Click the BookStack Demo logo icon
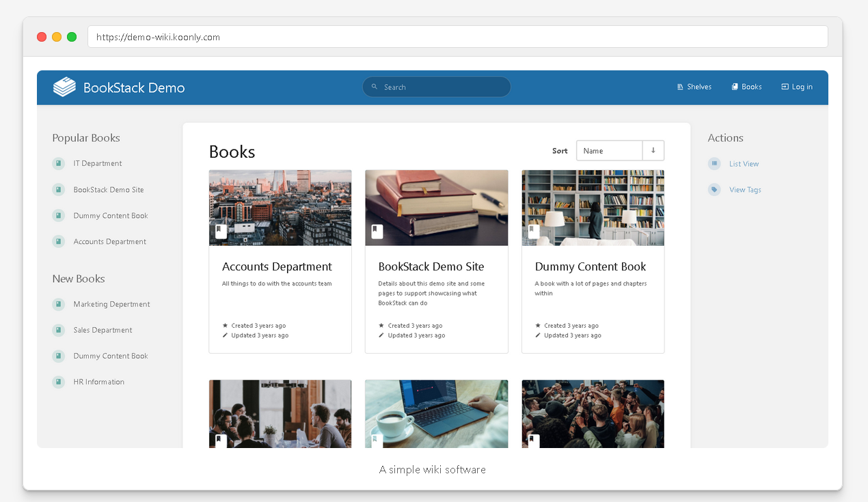 (x=64, y=87)
